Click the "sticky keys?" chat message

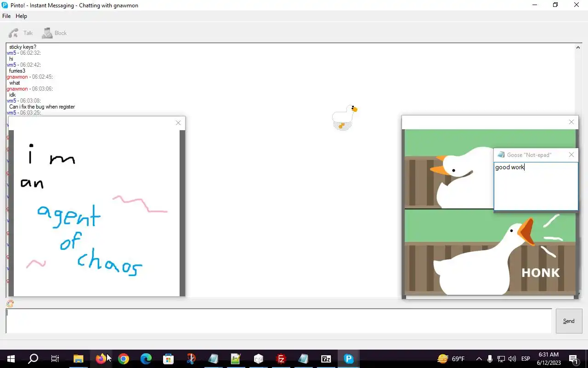23,47
